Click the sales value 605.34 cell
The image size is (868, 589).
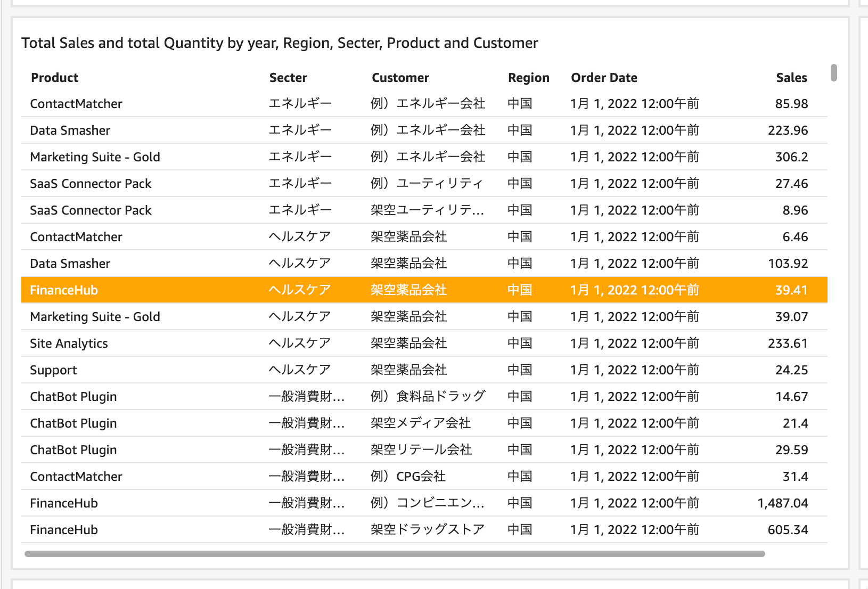coord(793,529)
